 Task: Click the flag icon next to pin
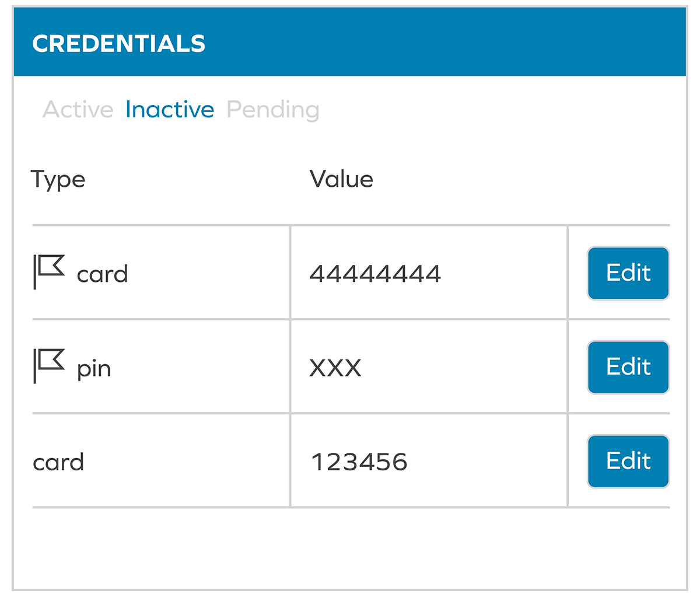click(x=48, y=365)
